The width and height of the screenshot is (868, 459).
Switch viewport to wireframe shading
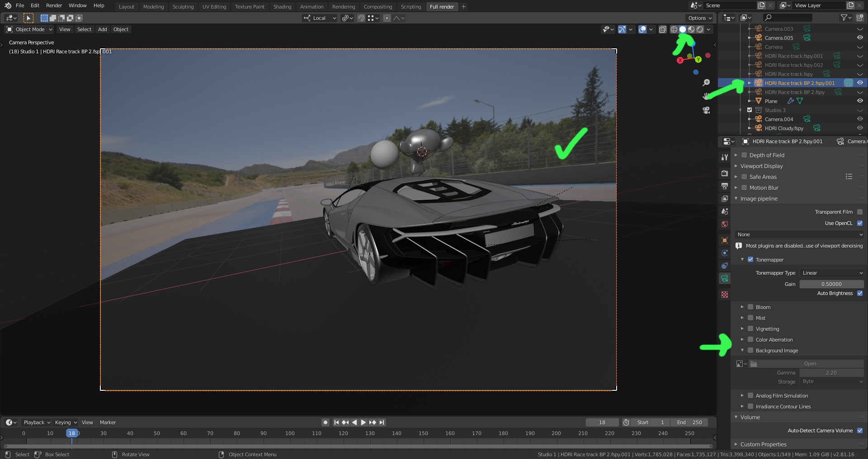point(674,29)
